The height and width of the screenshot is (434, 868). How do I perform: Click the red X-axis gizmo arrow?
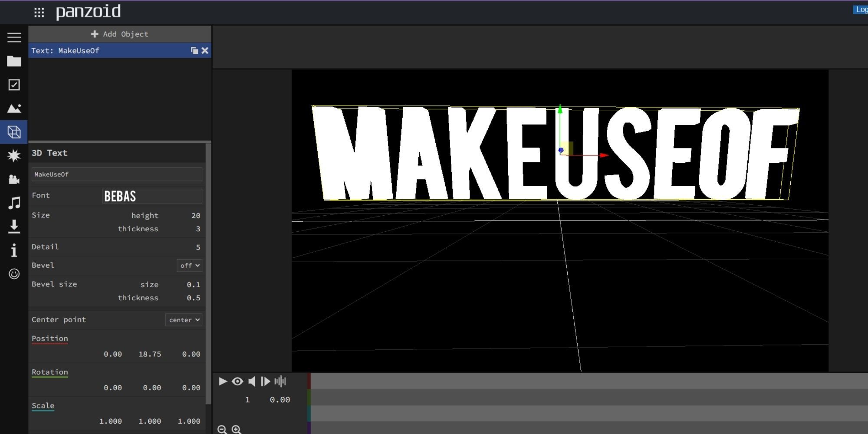(x=604, y=155)
